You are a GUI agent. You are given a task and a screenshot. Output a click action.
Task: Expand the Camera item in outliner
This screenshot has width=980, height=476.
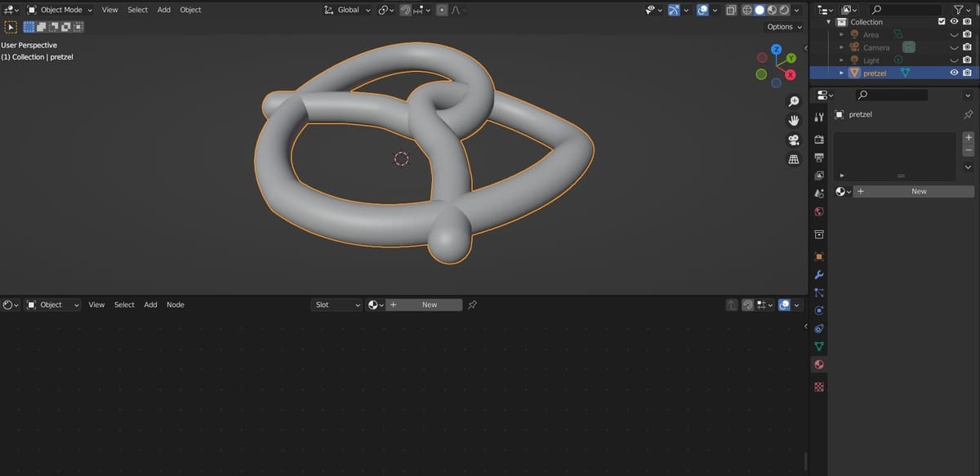click(842, 47)
